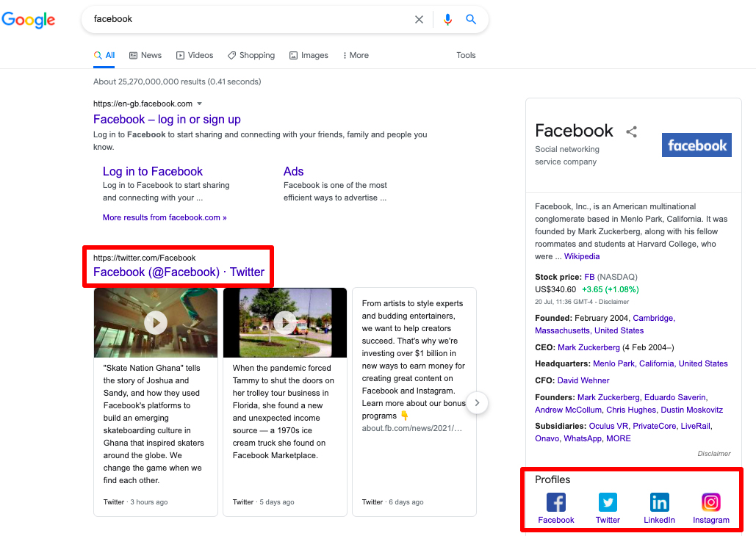The image size is (756, 536).
Task: Click the Facebook logo in knowledge panel
Action: click(696, 145)
